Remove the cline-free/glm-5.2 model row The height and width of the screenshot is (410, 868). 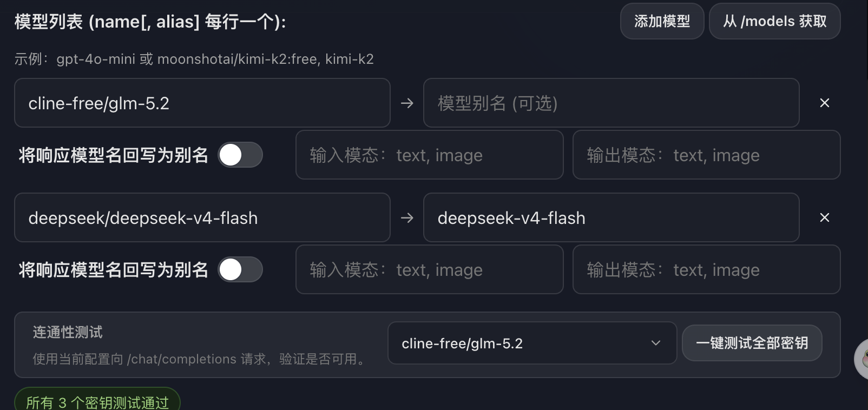click(x=824, y=103)
